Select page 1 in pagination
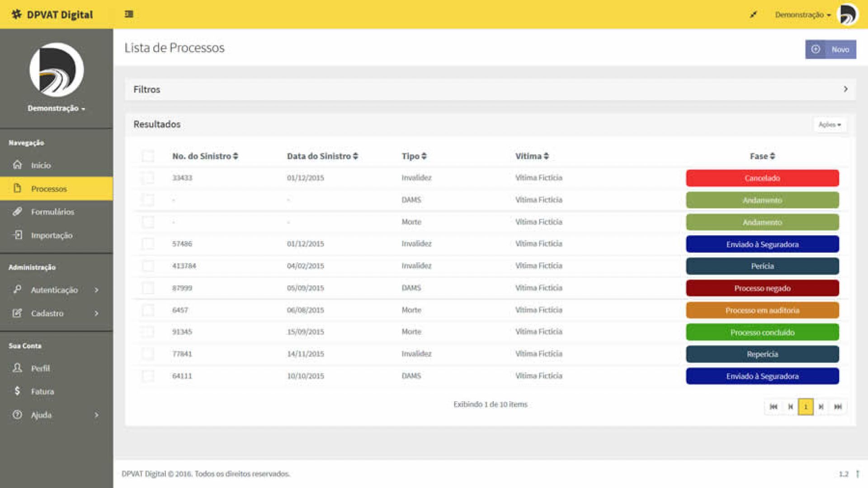This screenshot has width=868, height=488. [x=805, y=407]
